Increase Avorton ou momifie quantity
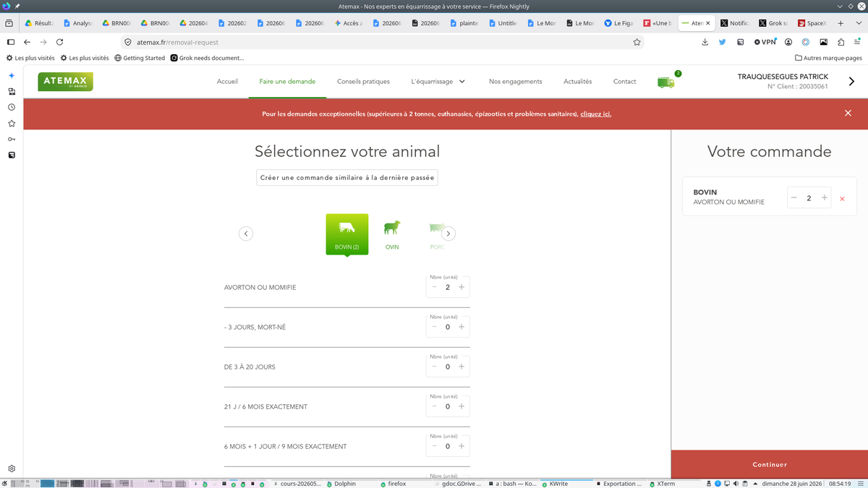868x488 pixels. (x=461, y=287)
